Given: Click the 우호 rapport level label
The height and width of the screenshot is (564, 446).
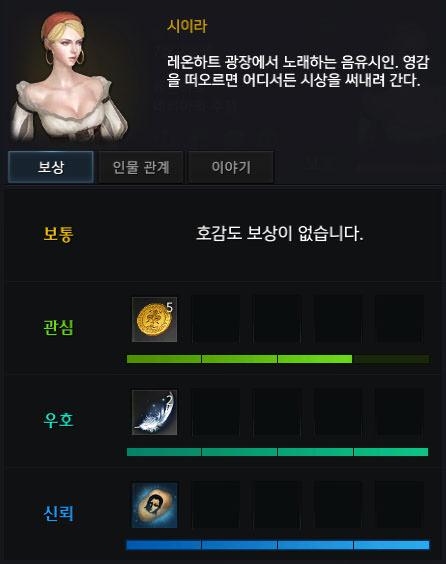Looking at the screenshot, I should [58, 420].
